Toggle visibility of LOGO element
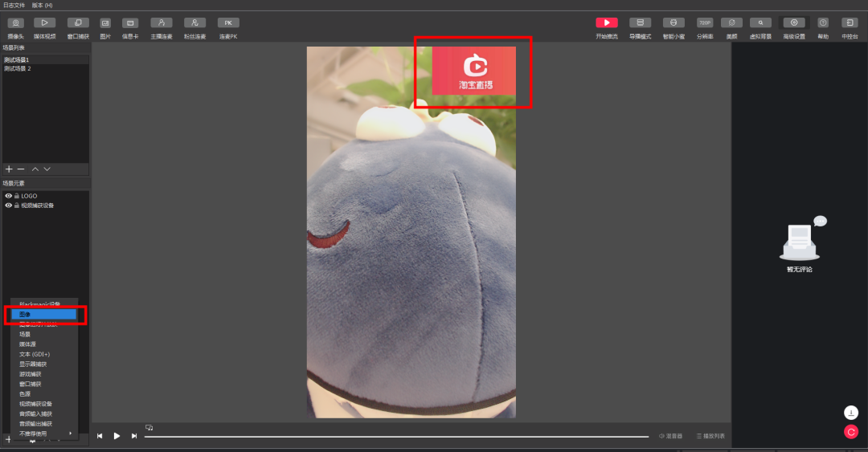This screenshot has height=452, width=868. point(8,196)
